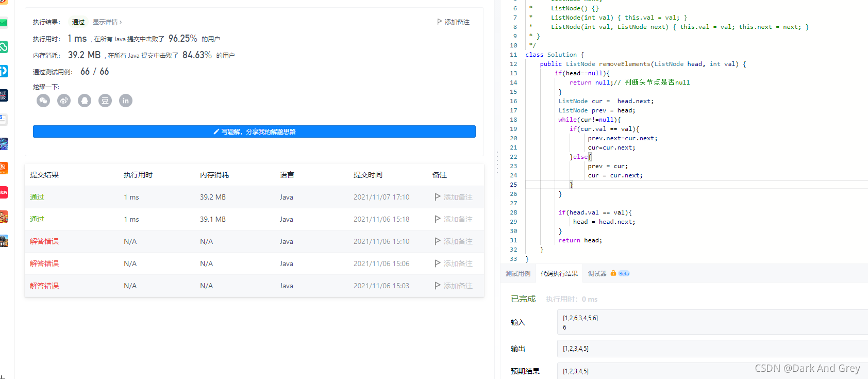Viewport: 868px width, 379px height.
Task: Click the flag icon in the 15:10 submission row
Action: click(438, 241)
